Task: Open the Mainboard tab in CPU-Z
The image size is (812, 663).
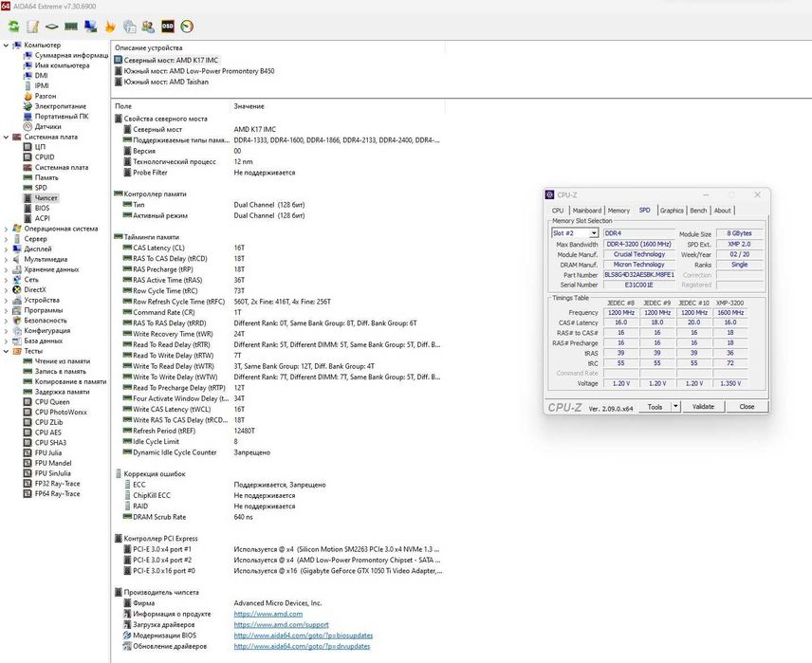Action: coord(586,211)
